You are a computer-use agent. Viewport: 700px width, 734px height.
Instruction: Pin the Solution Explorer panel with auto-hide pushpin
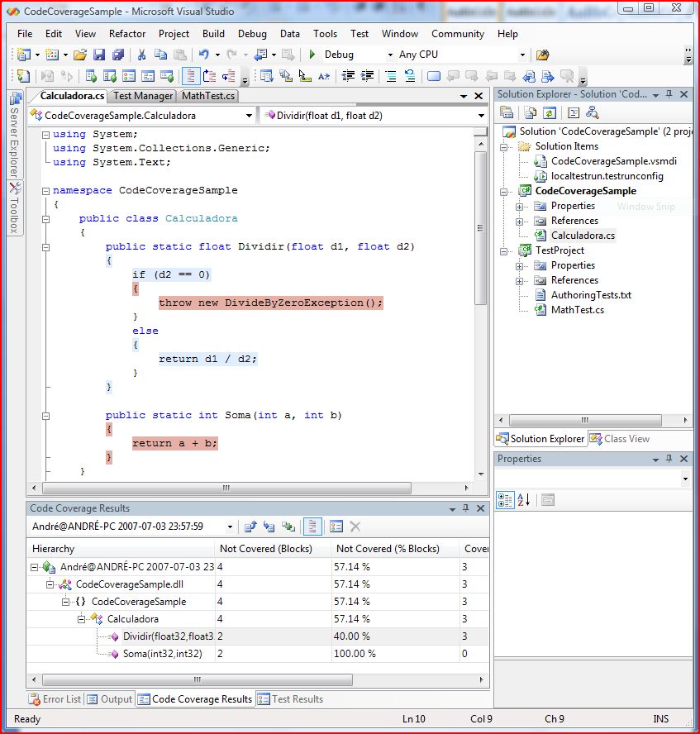pos(669,94)
